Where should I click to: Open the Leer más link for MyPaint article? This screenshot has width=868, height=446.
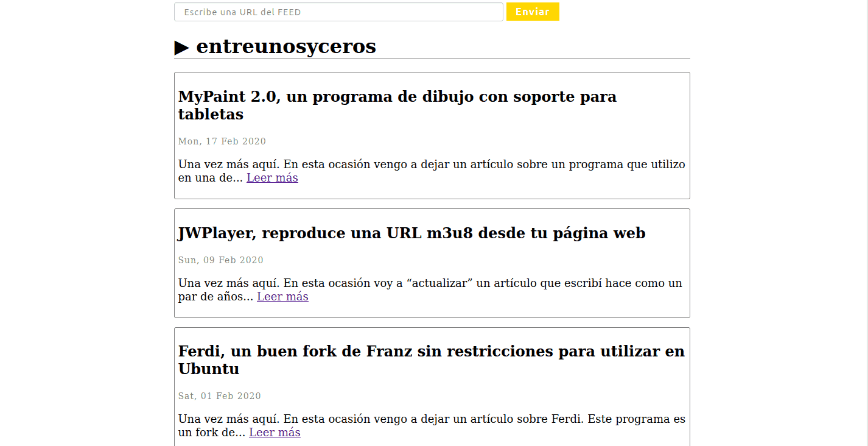tap(272, 177)
